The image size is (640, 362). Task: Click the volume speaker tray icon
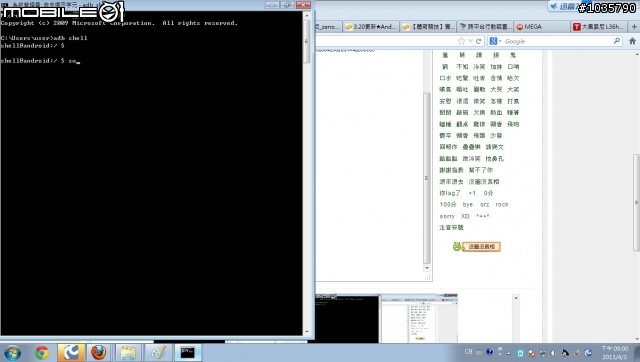point(554,353)
